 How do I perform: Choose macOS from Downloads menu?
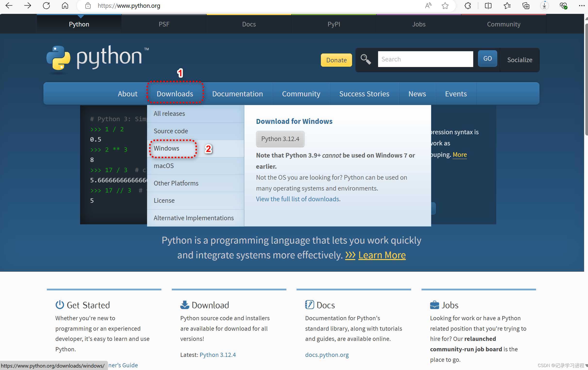[x=195, y=166]
